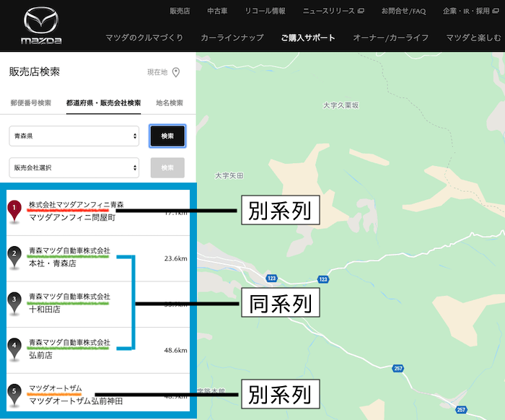Select map pin number 3 marker
505x420 pixels.
point(14,303)
